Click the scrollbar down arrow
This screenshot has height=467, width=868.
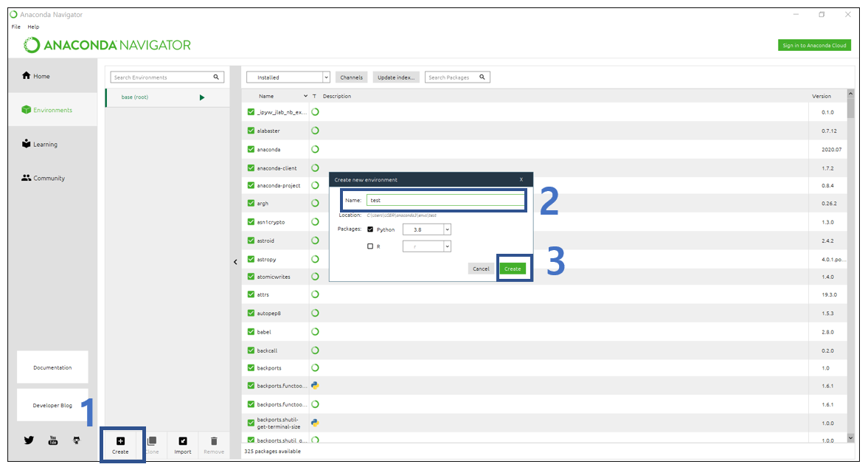coord(850,438)
